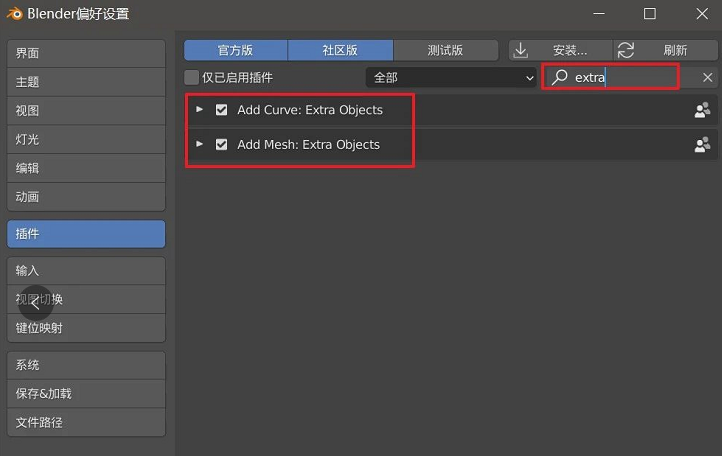Toggle the 官方版 filter
Viewport: 722px width, 456px height.
(236, 50)
